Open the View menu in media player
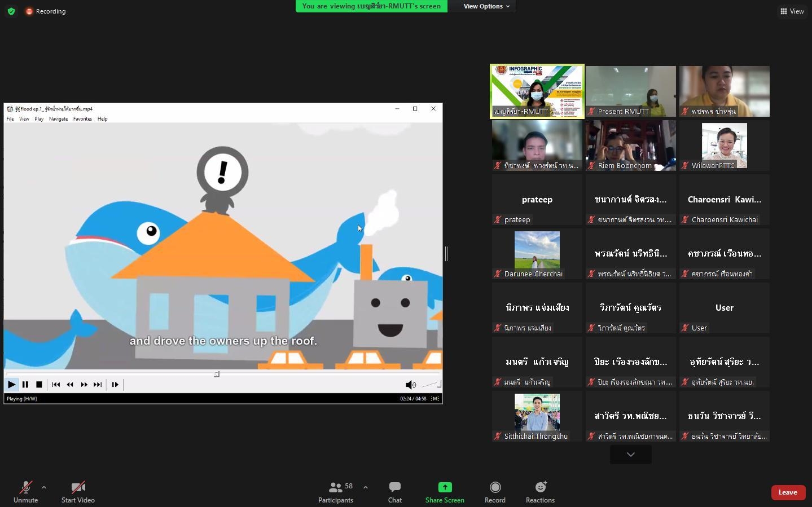 pos(24,119)
